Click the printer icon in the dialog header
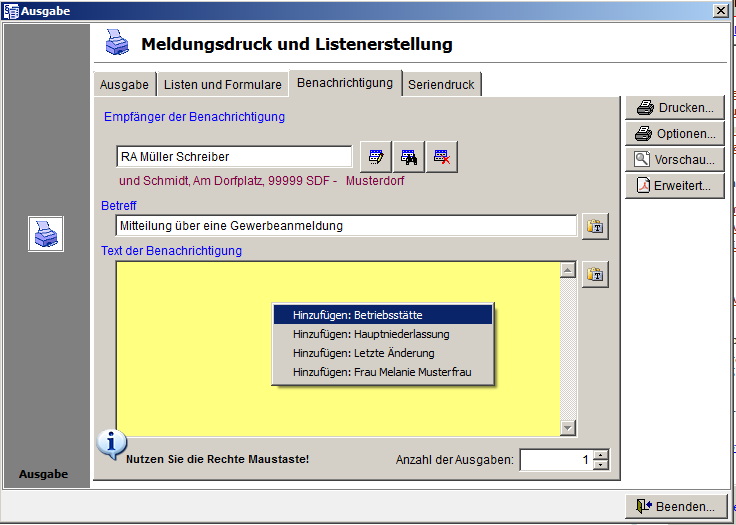Image resolution: width=736 pixels, height=525 pixels. click(x=117, y=44)
